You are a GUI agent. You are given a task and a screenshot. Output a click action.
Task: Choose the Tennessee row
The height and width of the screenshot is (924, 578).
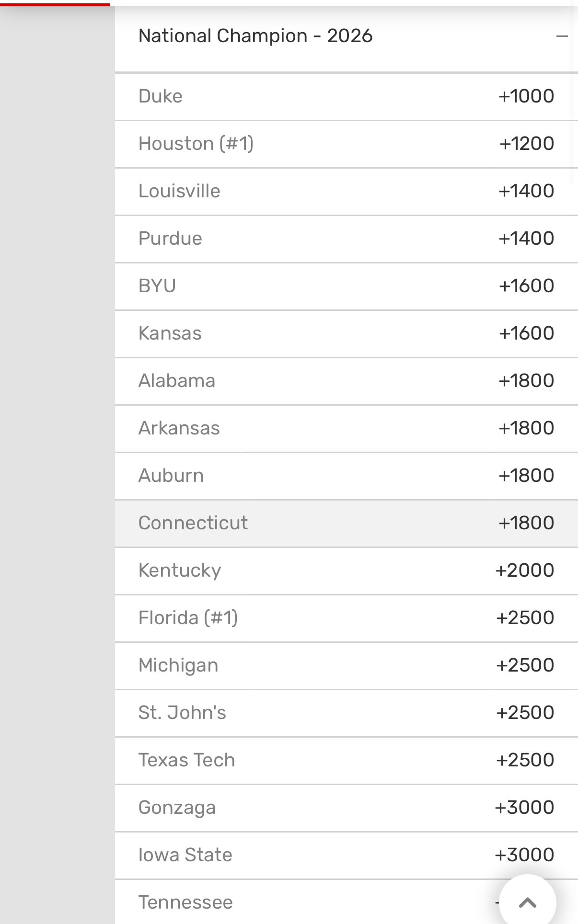(307, 902)
